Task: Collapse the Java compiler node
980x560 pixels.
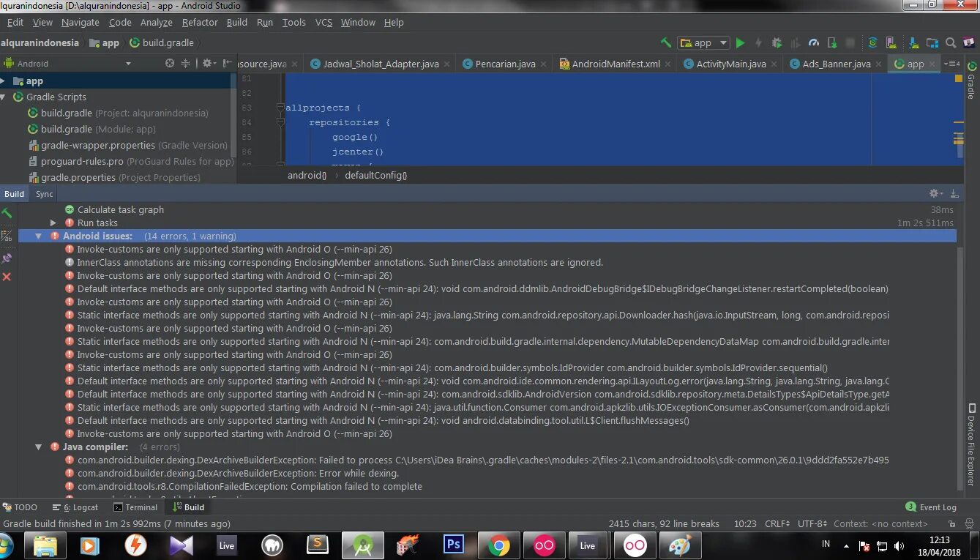Action: (39, 447)
